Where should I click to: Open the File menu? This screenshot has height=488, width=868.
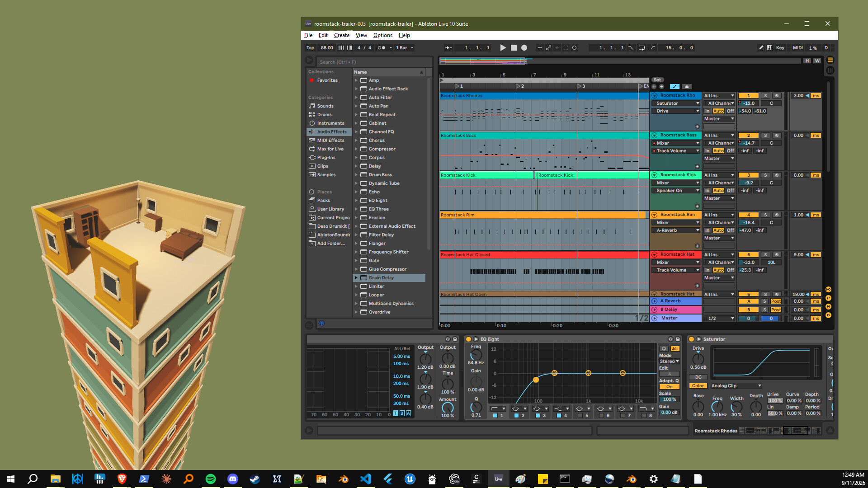[x=308, y=35]
